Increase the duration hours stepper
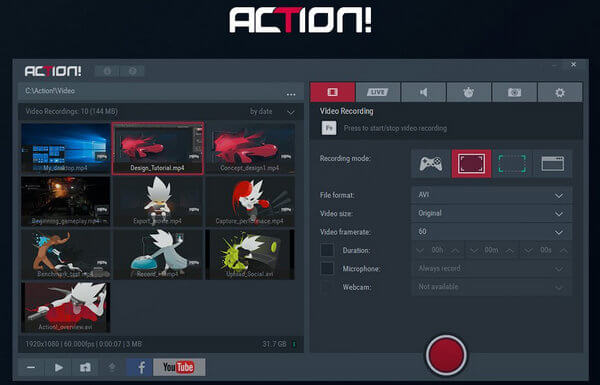Screen dimensions: 600x385 455,250
